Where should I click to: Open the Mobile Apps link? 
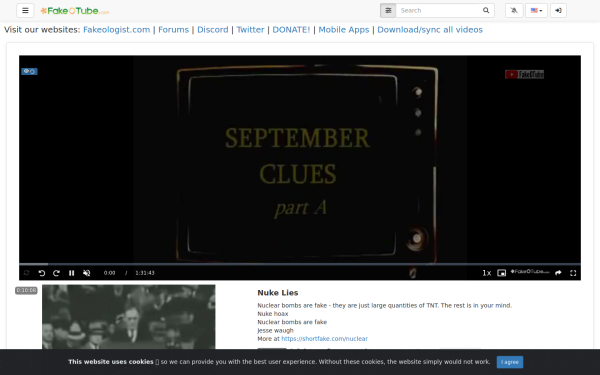click(x=344, y=30)
